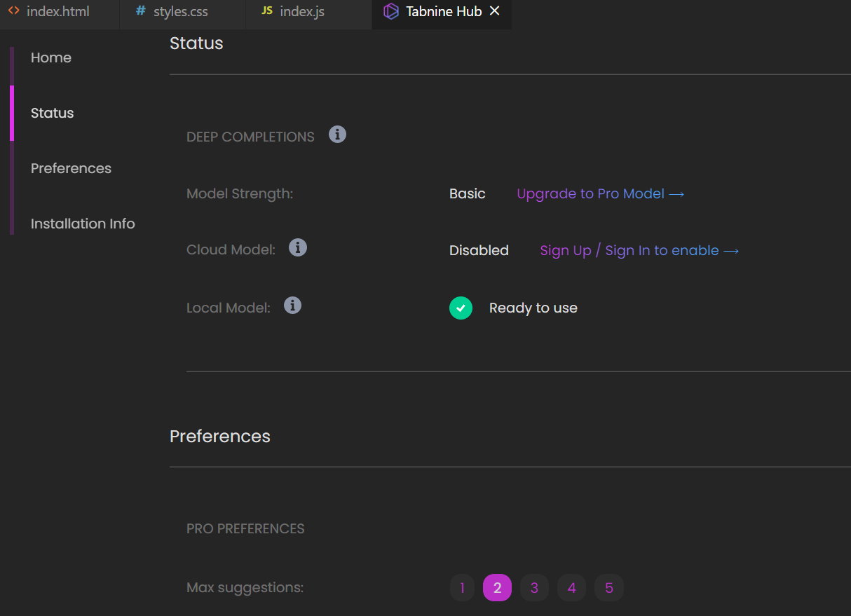Close the Tabnine Hub tab

(495, 11)
